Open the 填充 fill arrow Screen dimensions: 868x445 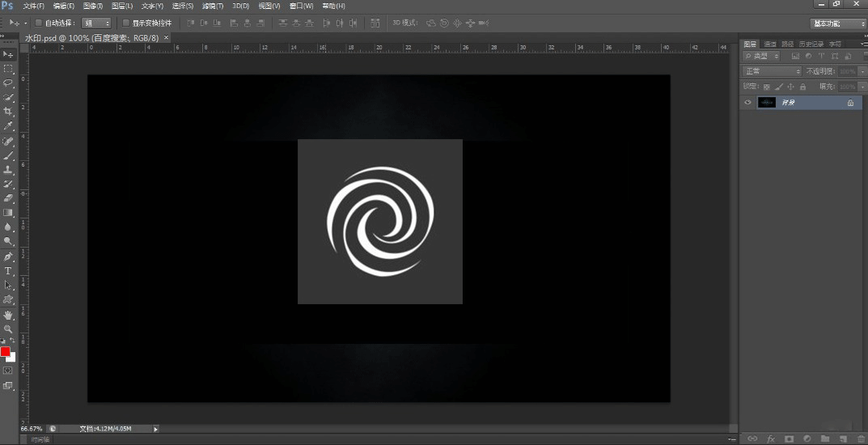pyautogui.click(x=863, y=87)
